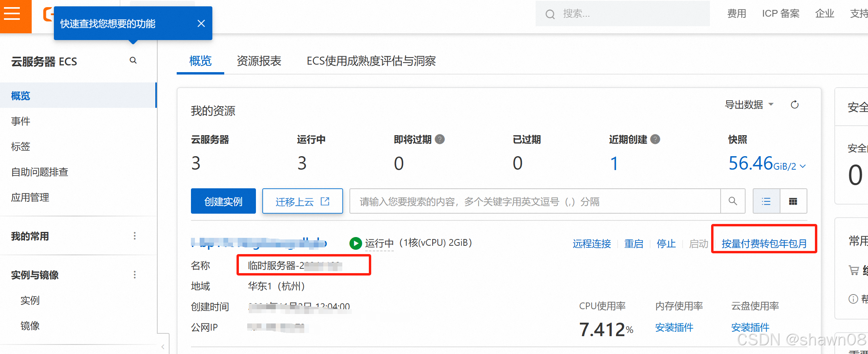Click the 近期创建 count 1
This screenshot has height=354, width=868.
coord(614,163)
